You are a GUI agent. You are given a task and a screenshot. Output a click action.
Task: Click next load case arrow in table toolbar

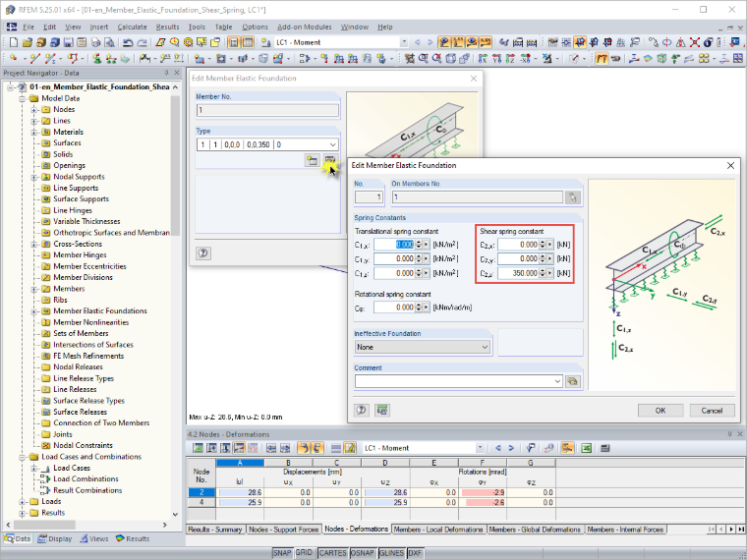[511, 448]
